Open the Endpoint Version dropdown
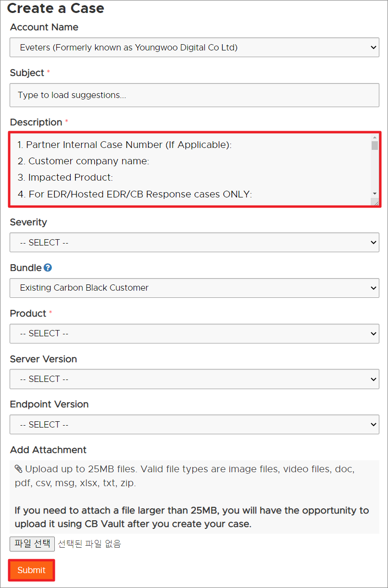Screen dimensions: 388x588 click(194, 425)
